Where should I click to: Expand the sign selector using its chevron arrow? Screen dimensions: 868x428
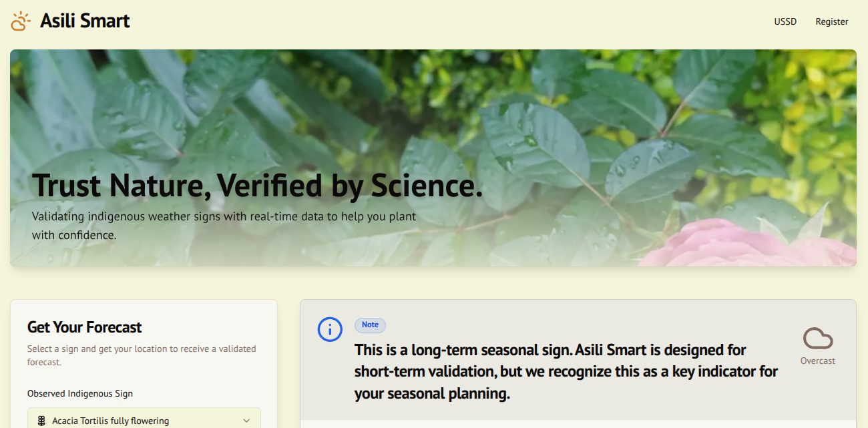(246, 421)
